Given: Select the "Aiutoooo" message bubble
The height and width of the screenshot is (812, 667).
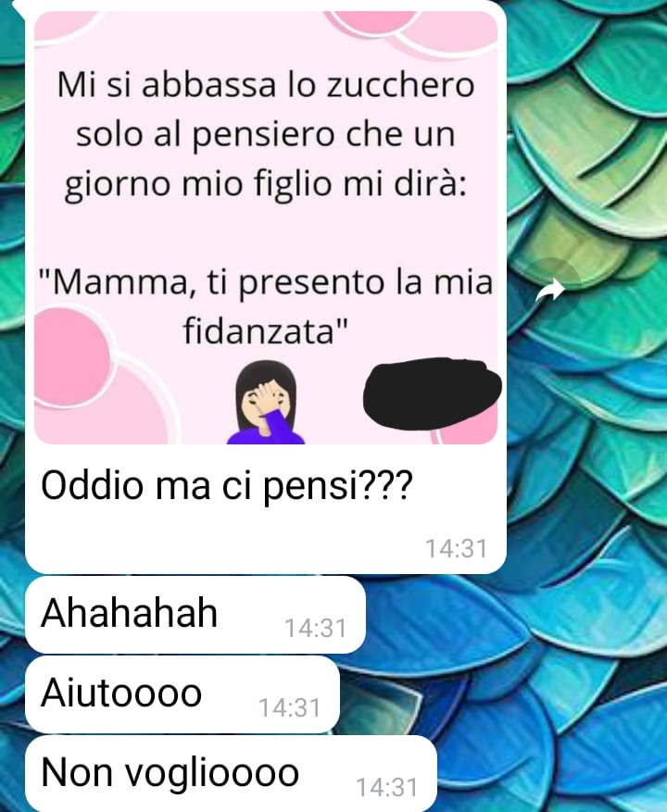Looking at the screenshot, I should tap(182, 693).
